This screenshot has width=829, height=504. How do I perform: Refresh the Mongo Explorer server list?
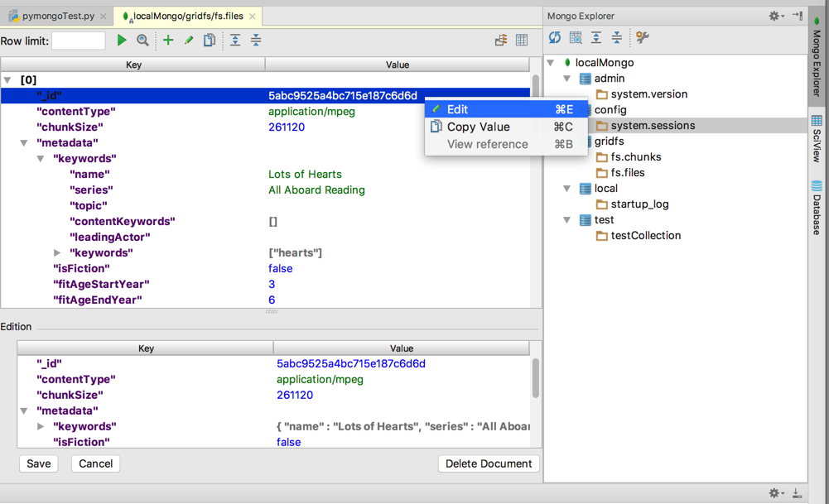point(555,38)
